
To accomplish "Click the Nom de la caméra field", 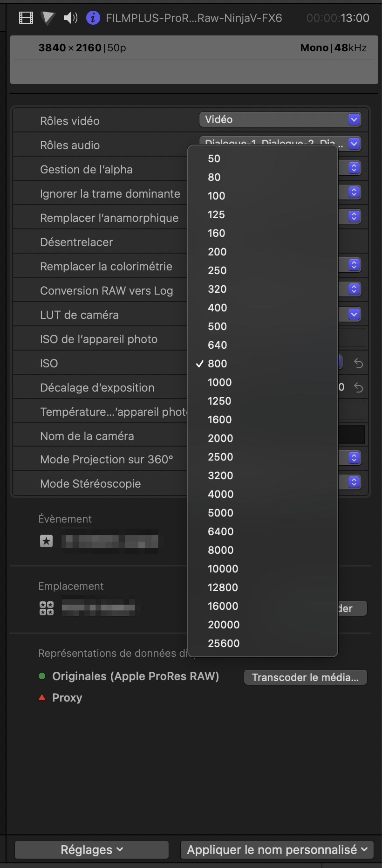I will click(351, 434).
